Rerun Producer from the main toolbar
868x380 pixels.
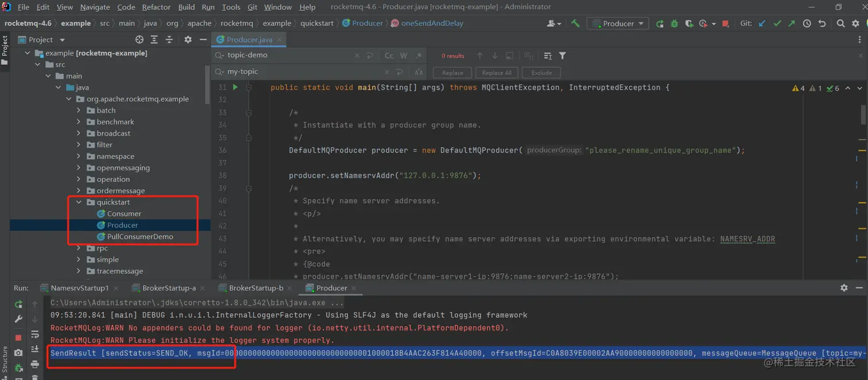660,24
